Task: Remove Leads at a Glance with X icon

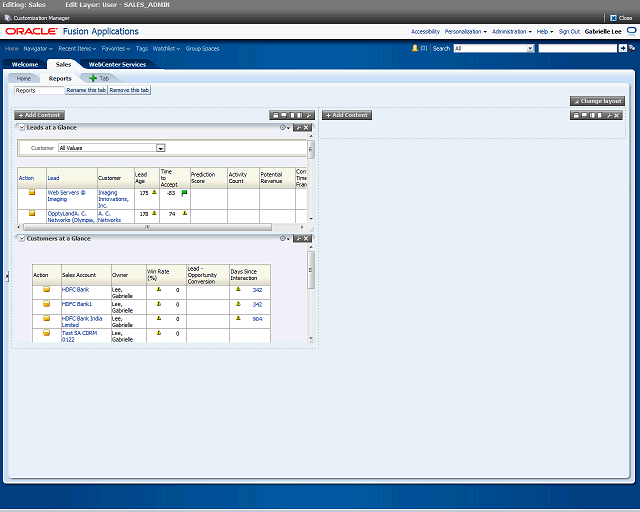Action: point(306,127)
